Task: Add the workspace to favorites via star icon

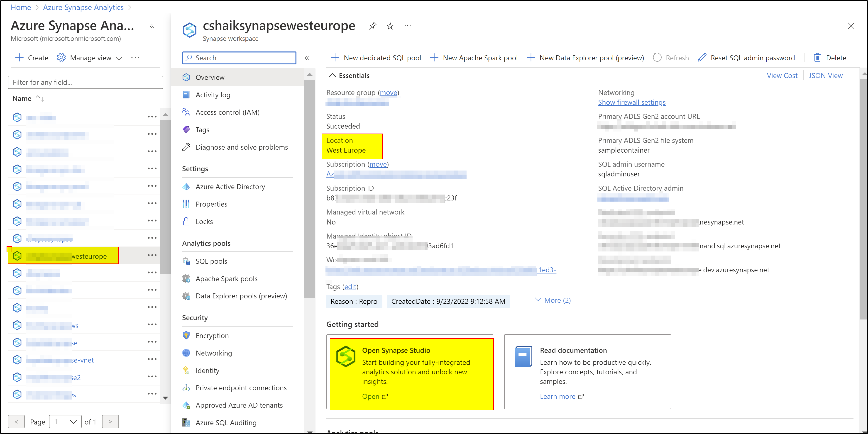Action: [390, 26]
